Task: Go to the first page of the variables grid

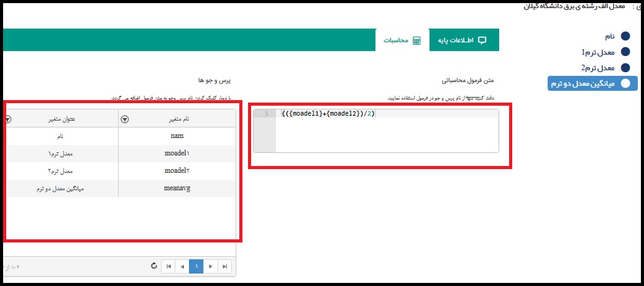Action: click(x=168, y=266)
